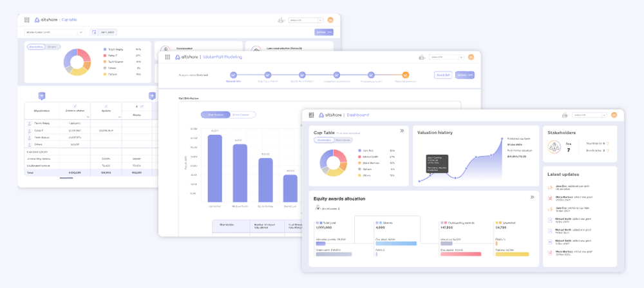644x288 pixels.
Task: Click the plus marker above the Shareholders column
Action: pos(41,96)
